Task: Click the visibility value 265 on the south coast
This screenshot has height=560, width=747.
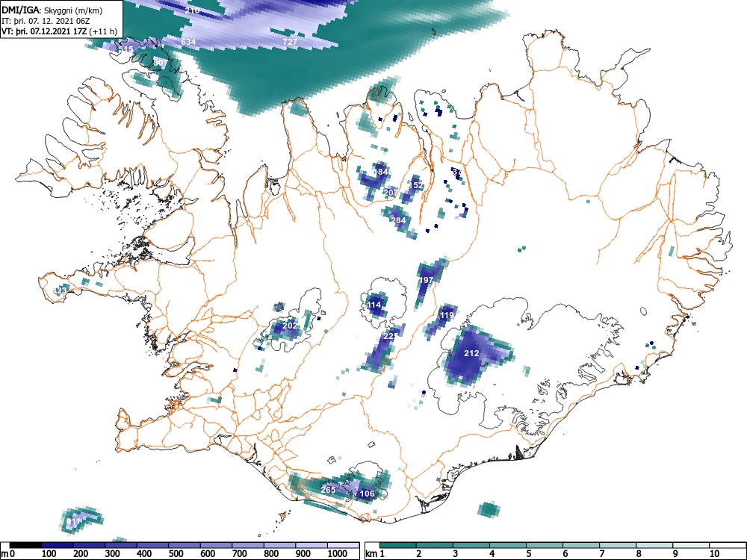Action: pyautogui.click(x=328, y=490)
